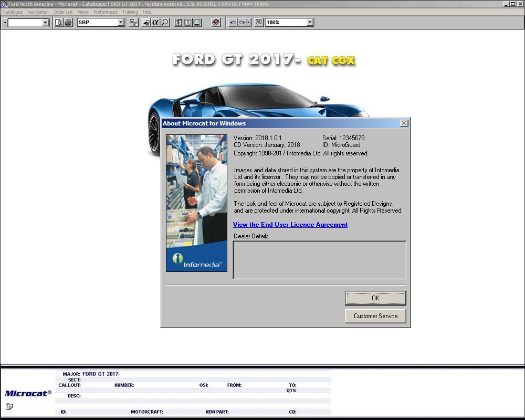Open the 100% zoom dropdown
This screenshot has height=420, width=525.
click(310, 23)
